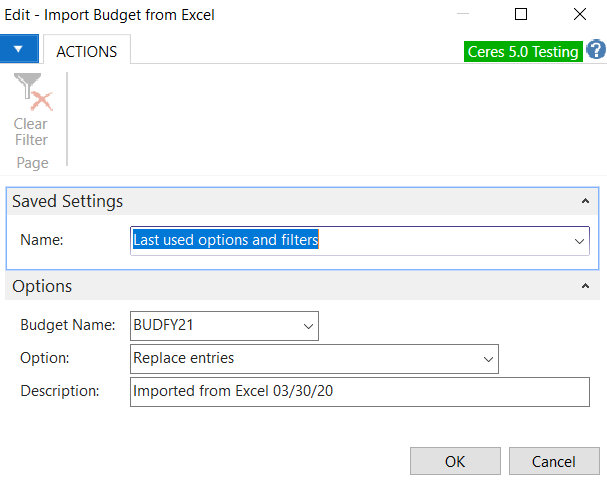607x482 pixels.
Task: Collapse the Options section chevron
Action: pyautogui.click(x=585, y=286)
